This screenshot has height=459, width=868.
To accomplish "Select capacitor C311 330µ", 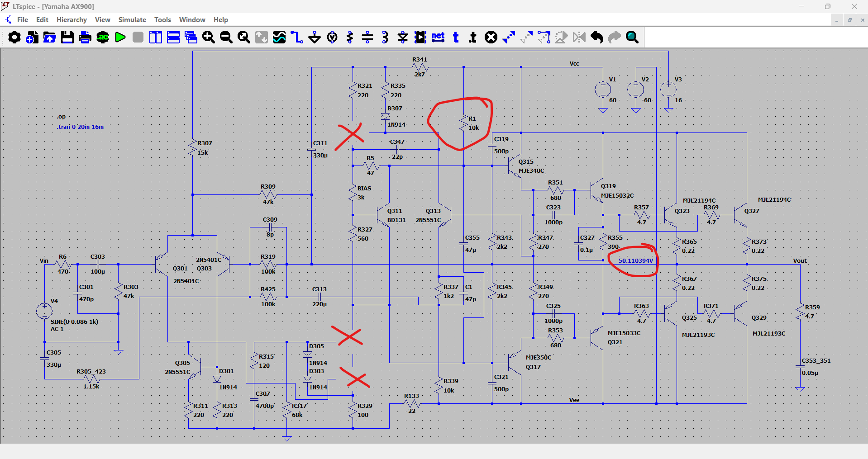I will (311, 149).
